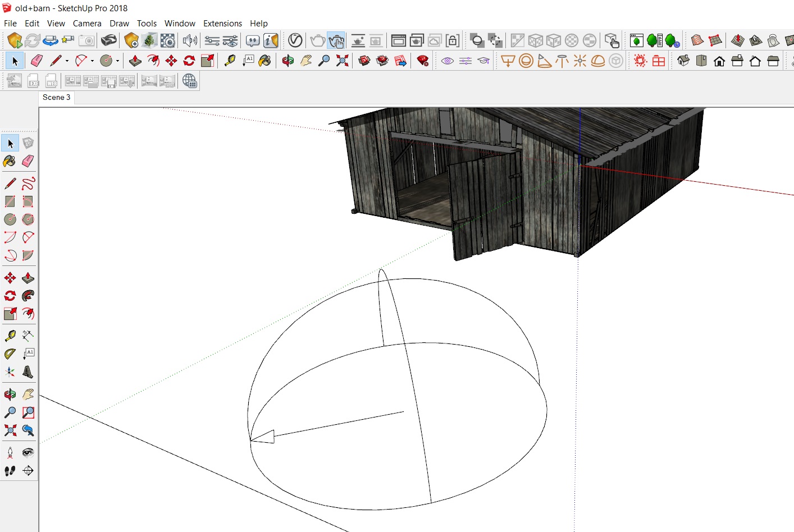
Task: Open the View menu
Action: coord(56,24)
